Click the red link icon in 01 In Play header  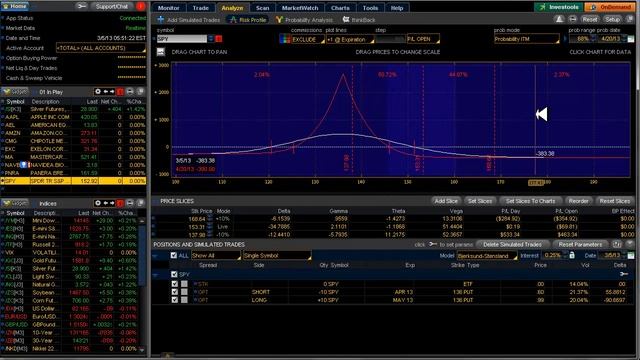click(x=120, y=91)
